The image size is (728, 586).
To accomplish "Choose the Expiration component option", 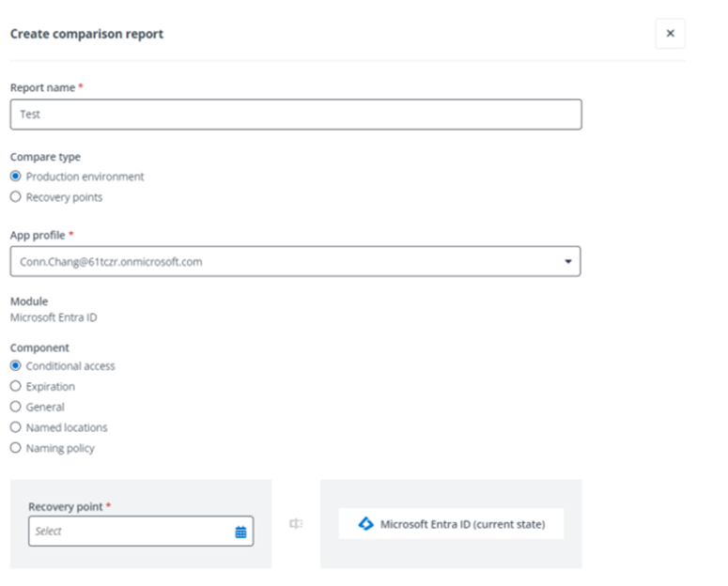I will click(15, 387).
